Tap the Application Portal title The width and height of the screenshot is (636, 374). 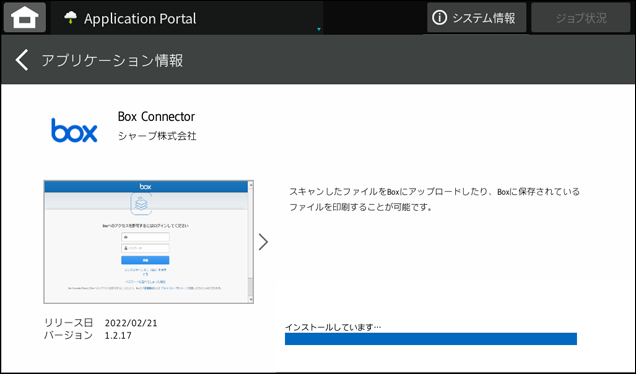pos(140,19)
